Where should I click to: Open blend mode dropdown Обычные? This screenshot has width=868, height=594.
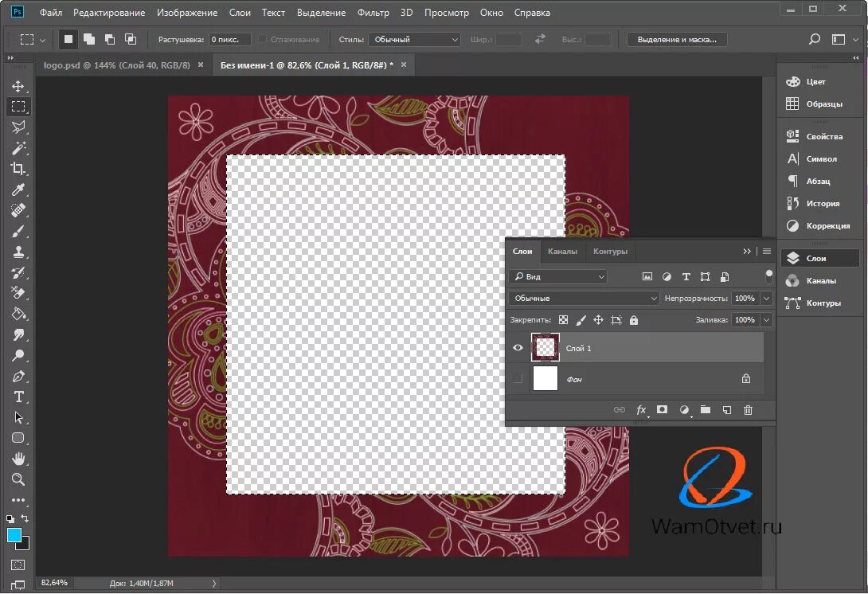[584, 298]
